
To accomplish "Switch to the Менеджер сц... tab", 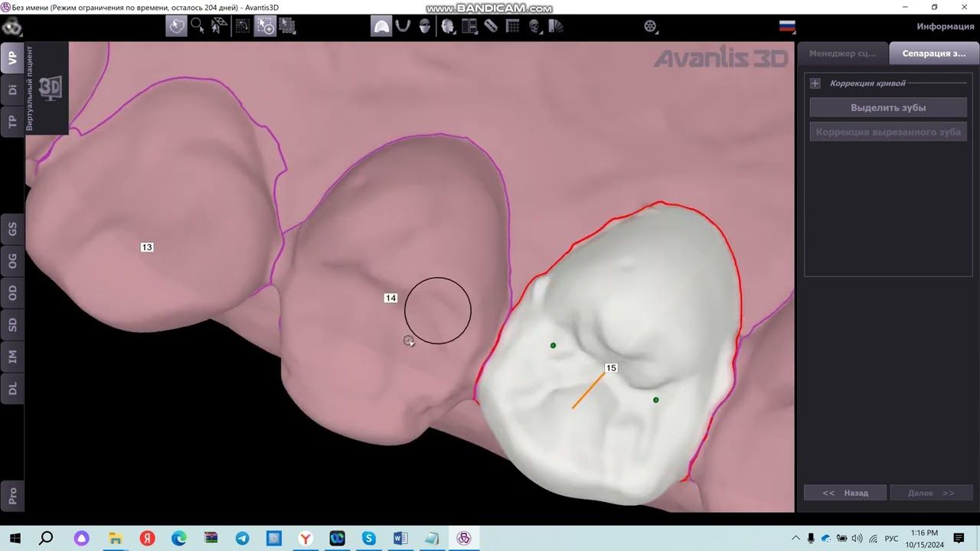I will coord(842,54).
